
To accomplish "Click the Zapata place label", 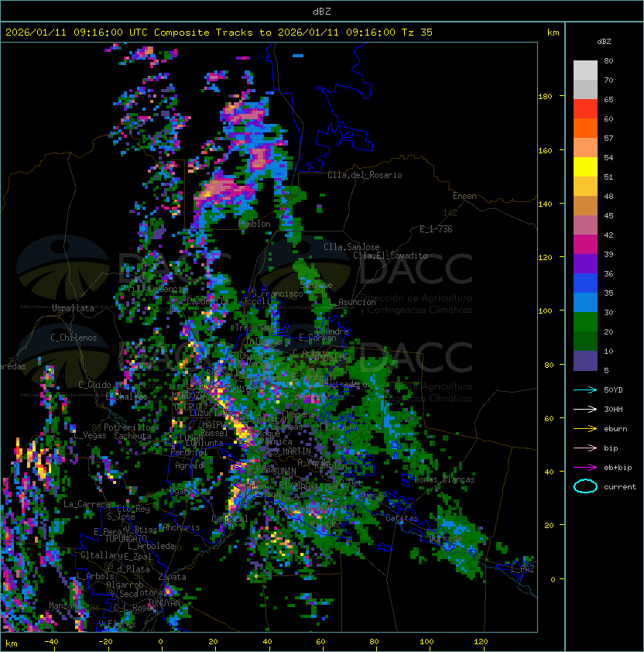I will [172, 577].
